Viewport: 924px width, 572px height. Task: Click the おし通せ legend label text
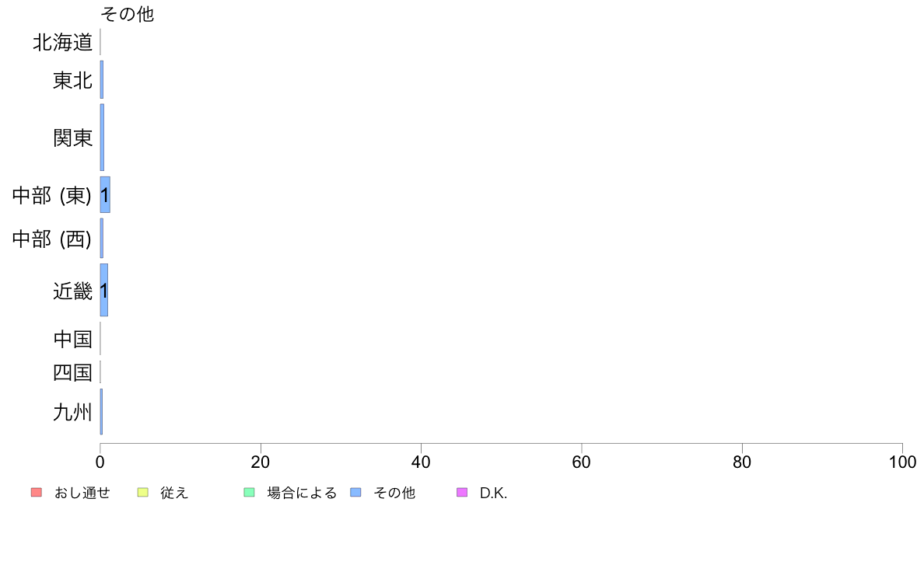coord(82,493)
